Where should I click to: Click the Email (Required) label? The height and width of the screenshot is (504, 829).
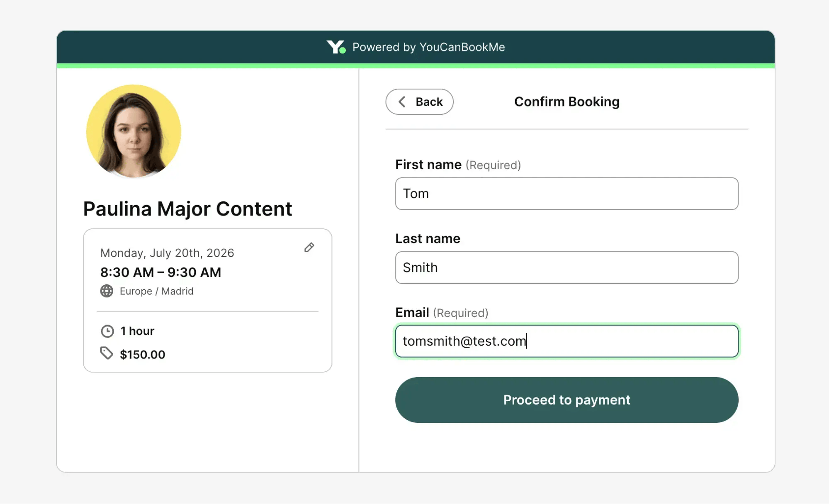[x=442, y=313]
